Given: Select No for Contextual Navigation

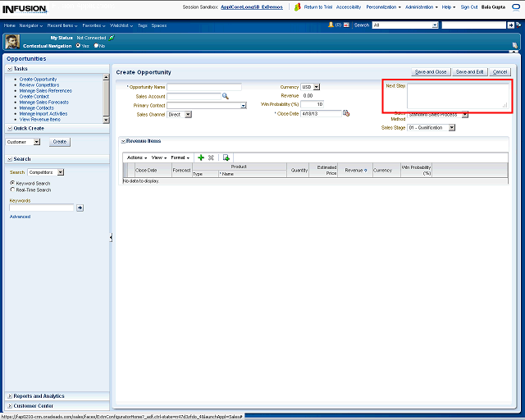Looking at the screenshot, I should (97, 46).
